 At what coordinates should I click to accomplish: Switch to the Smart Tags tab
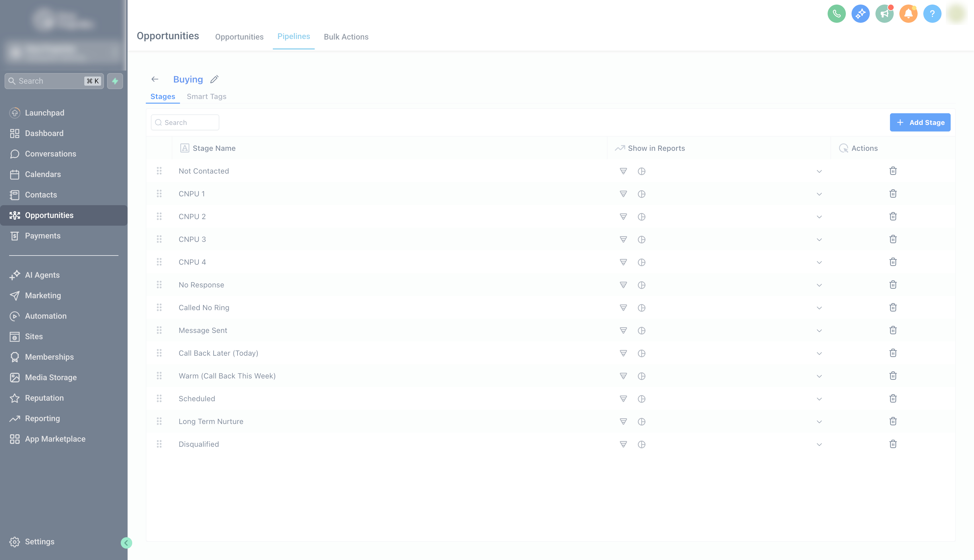click(207, 96)
